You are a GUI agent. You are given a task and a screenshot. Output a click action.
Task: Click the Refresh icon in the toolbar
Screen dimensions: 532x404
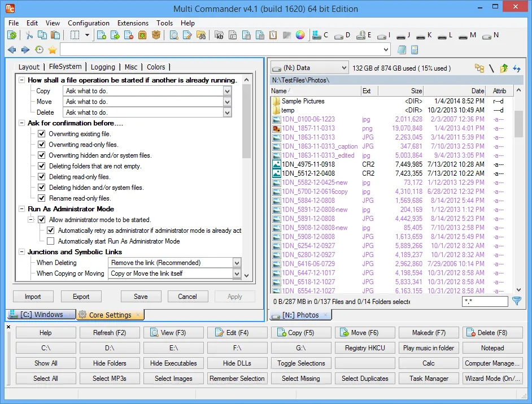coord(12,35)
